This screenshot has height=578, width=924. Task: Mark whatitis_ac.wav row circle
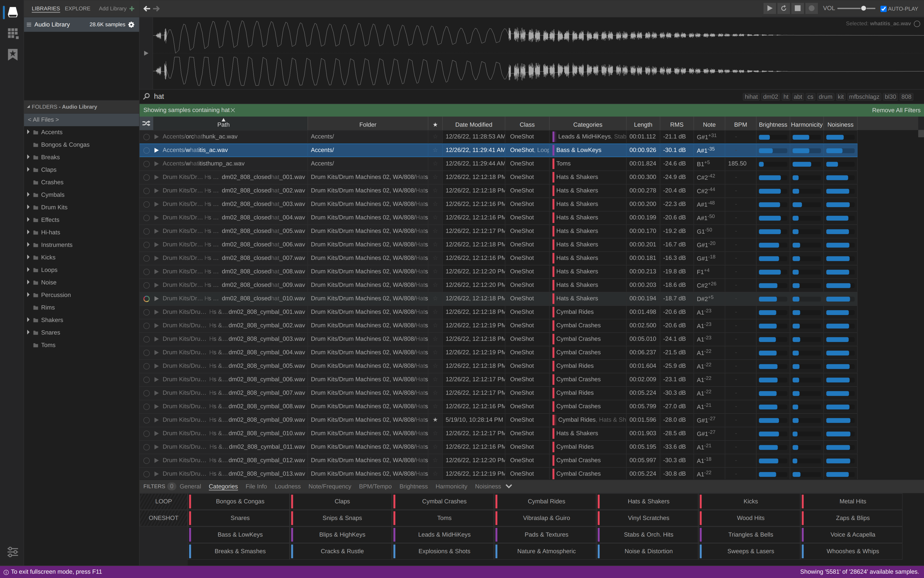(x=146, y=151)
